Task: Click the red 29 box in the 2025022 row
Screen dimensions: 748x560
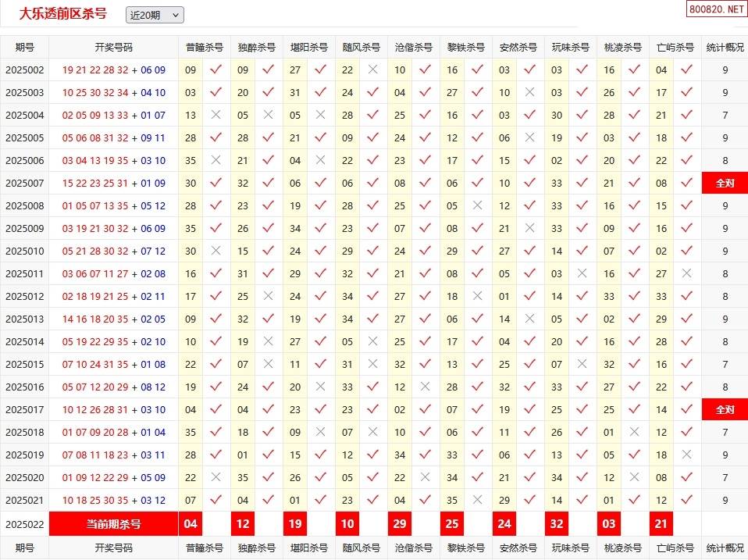Action: (x=400, y=524)
